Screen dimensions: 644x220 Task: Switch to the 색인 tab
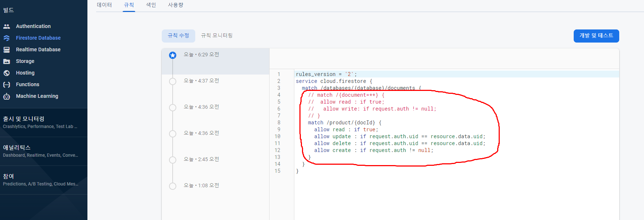pos(151,5)
